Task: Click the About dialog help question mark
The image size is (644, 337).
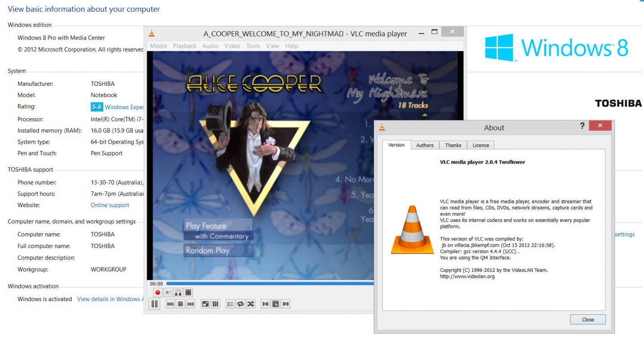Action: coord(583,126)
